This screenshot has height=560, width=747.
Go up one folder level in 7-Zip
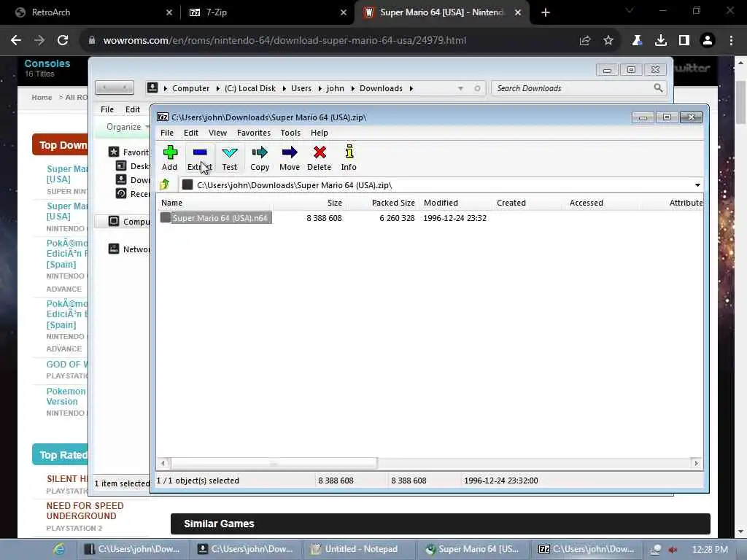point(165,184)
